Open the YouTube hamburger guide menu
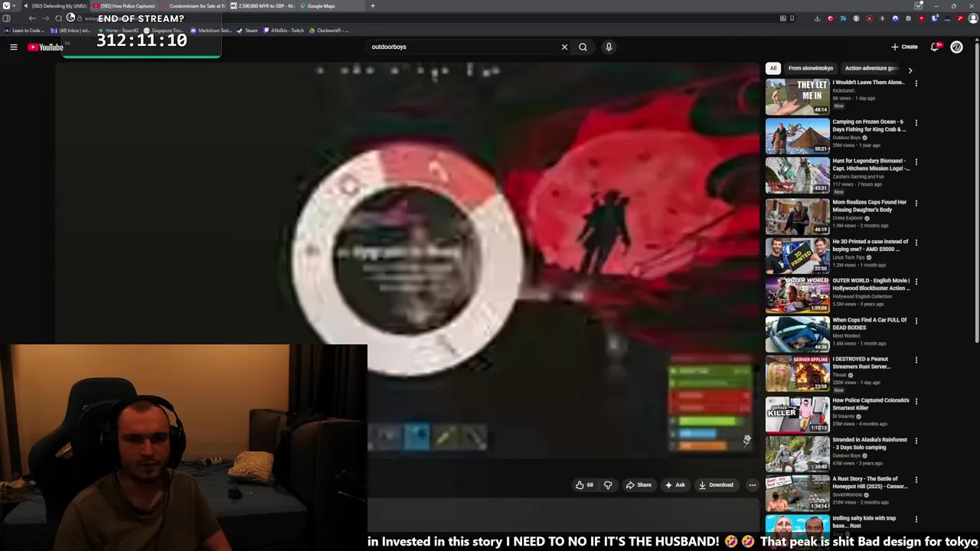The height and width of the screenshot is (551, 980). pos(14,47)
